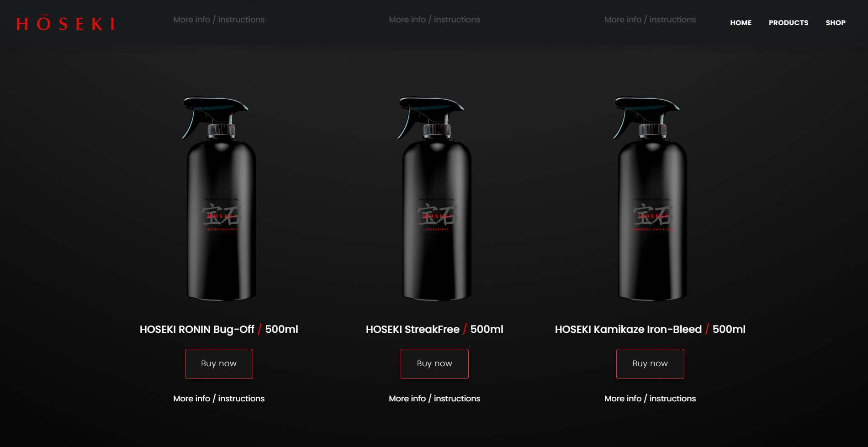The image size is (868, 447).
Task: Select the RONIN Bug-Off bottle image
Action: coord(219,199)
